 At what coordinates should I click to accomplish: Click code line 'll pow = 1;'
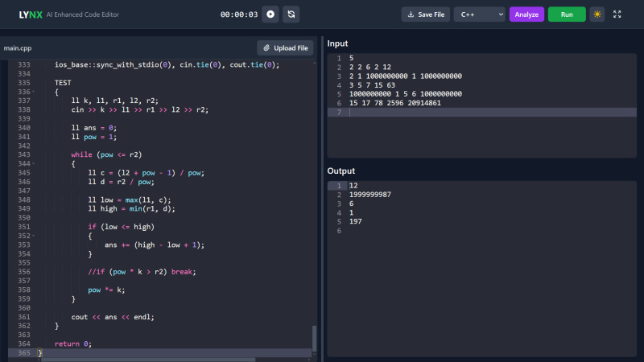[x=94, y=137]
